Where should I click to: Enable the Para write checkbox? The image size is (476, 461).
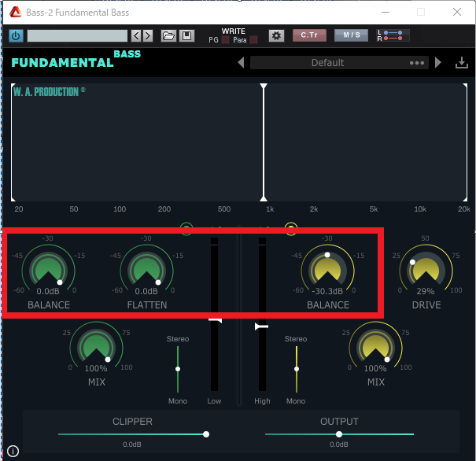coord(254,40)
